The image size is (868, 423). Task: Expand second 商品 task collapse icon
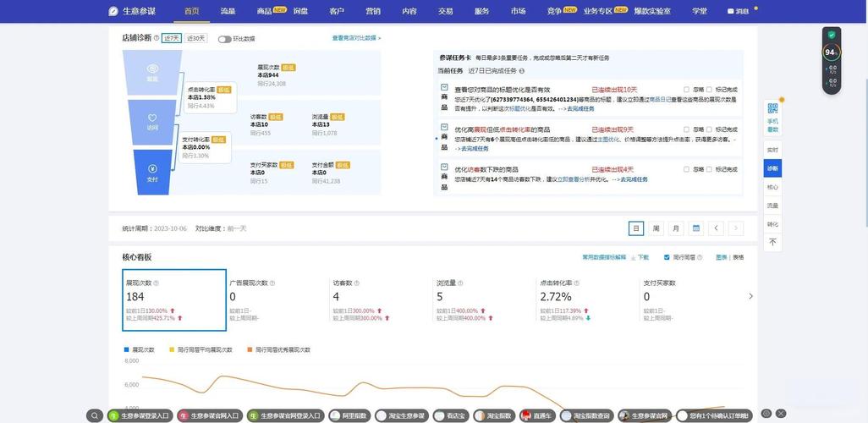coord(444,127)
